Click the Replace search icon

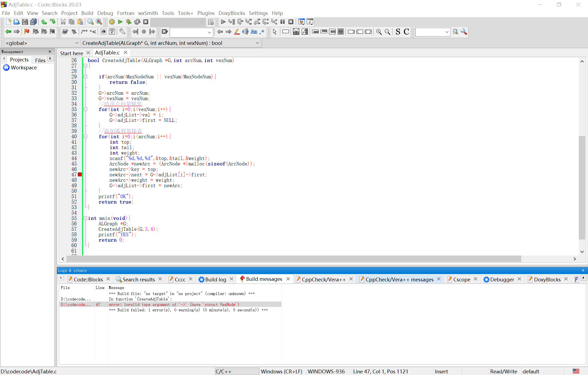(99, 22)
